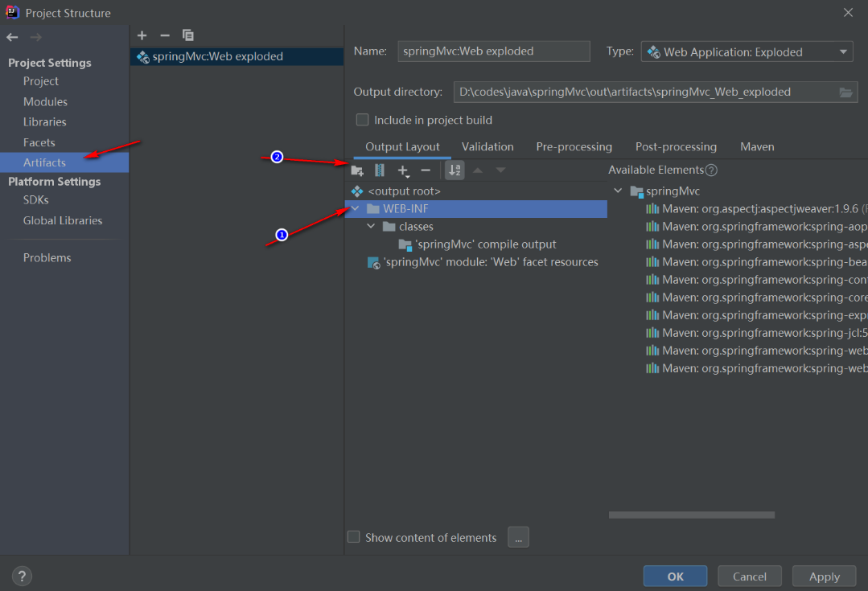Toggle Include in project build checkbox
Viewport: 868px width, 591px height.
[x=363, y=120]
